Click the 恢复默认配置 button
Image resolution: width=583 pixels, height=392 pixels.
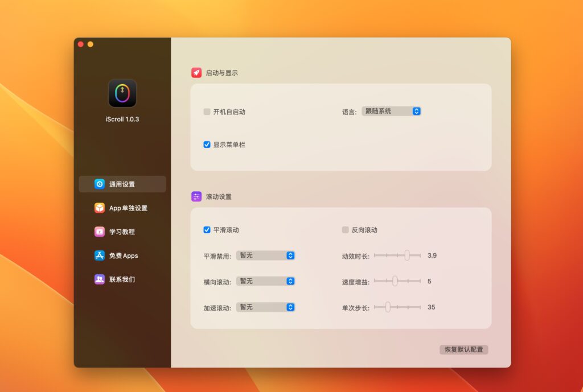464,349
